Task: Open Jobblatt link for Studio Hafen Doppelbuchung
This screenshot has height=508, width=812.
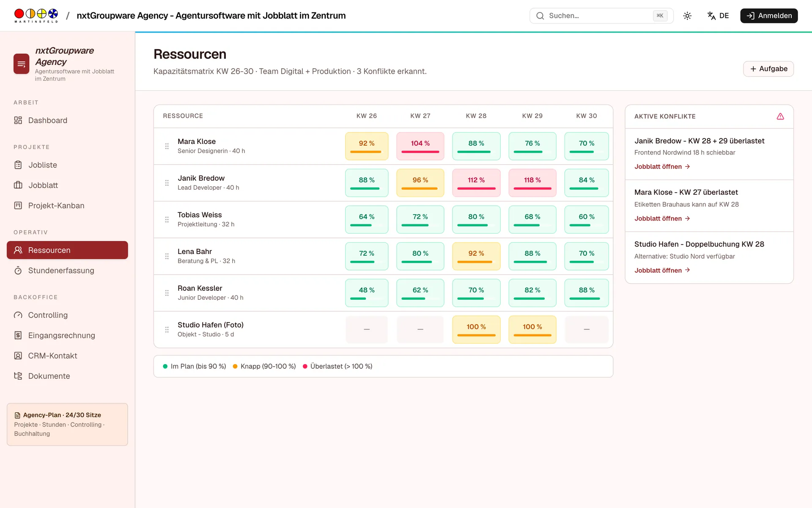Action: tap(662, 271)
